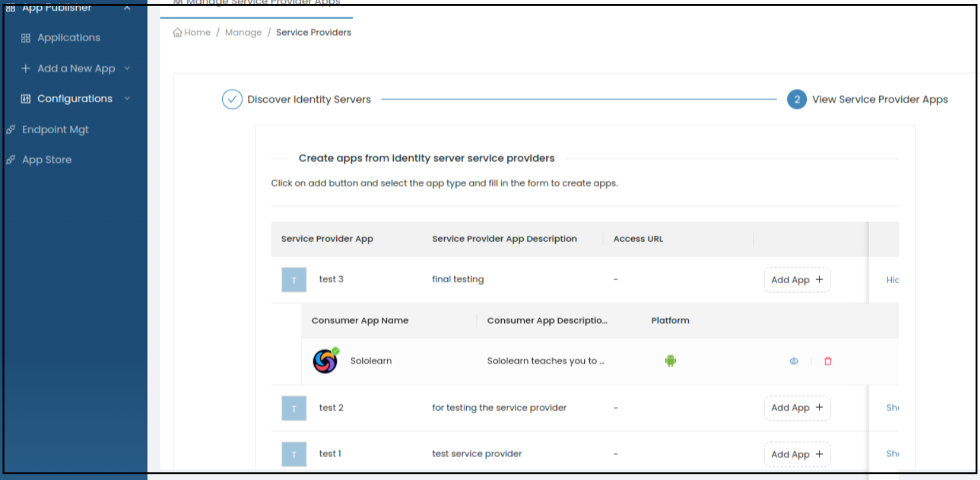Click the Platform column header
Viewport: 980px width, 480px height.
pos(670,321)
